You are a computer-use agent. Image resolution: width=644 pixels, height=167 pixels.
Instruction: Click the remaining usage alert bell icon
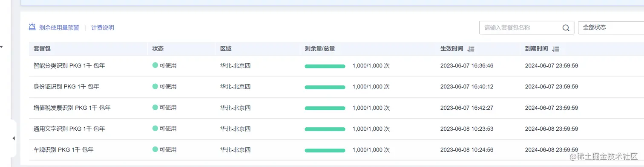pyautogui.click(x=32, y=27)
